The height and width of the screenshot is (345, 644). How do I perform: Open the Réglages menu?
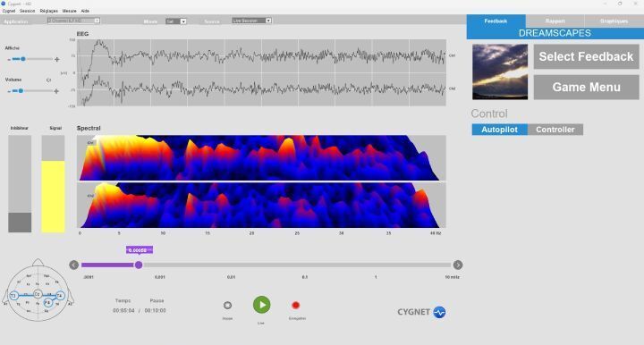[49, 11]
